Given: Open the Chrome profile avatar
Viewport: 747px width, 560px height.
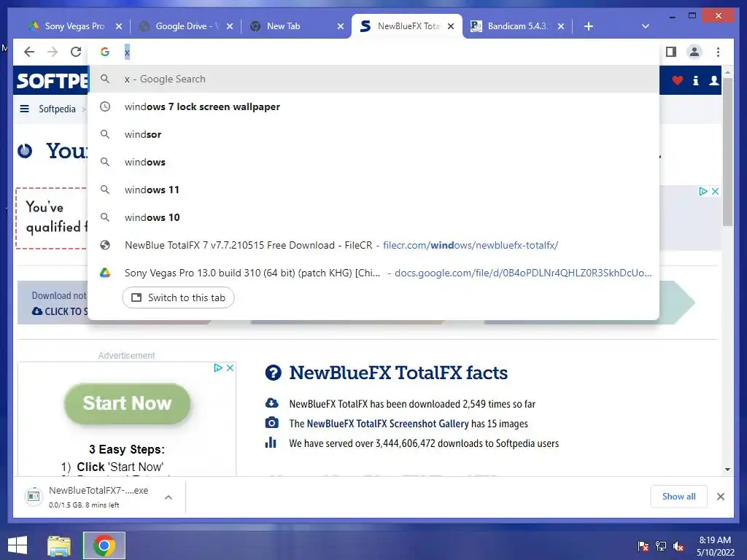Looking at the screenshot, I should pyautogui.click(x=694, y=52).
